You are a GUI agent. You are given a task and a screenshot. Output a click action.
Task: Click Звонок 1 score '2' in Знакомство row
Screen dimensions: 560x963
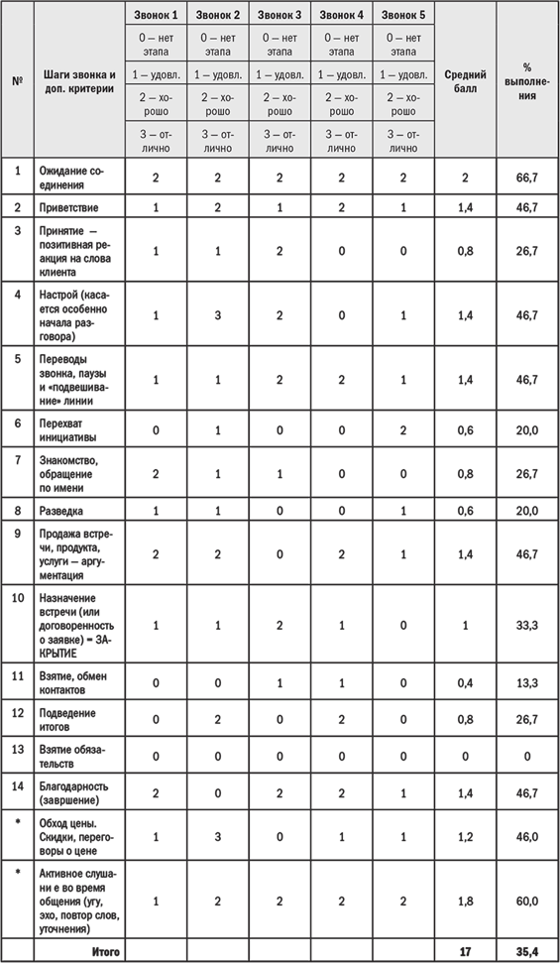[x=156, y=475]
